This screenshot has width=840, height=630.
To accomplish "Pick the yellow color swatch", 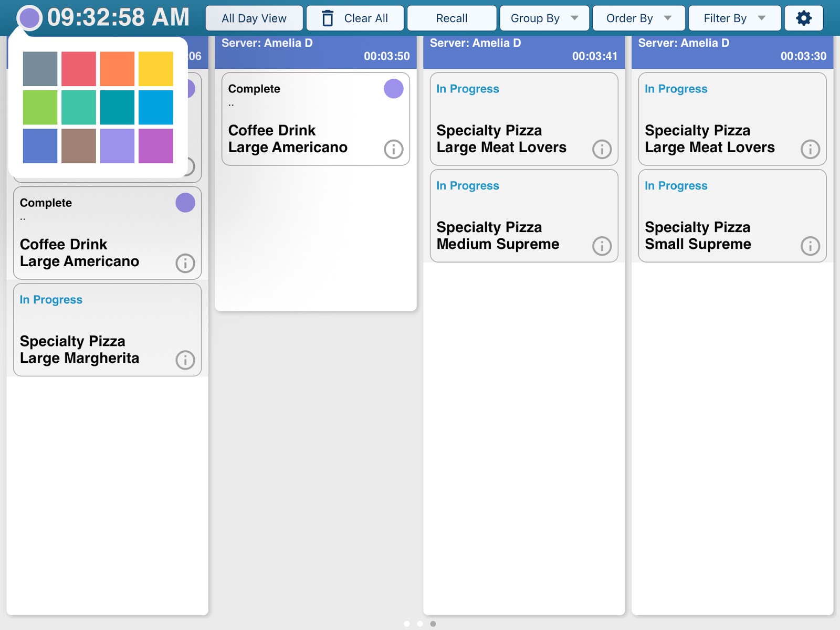I will click(156, 69).
